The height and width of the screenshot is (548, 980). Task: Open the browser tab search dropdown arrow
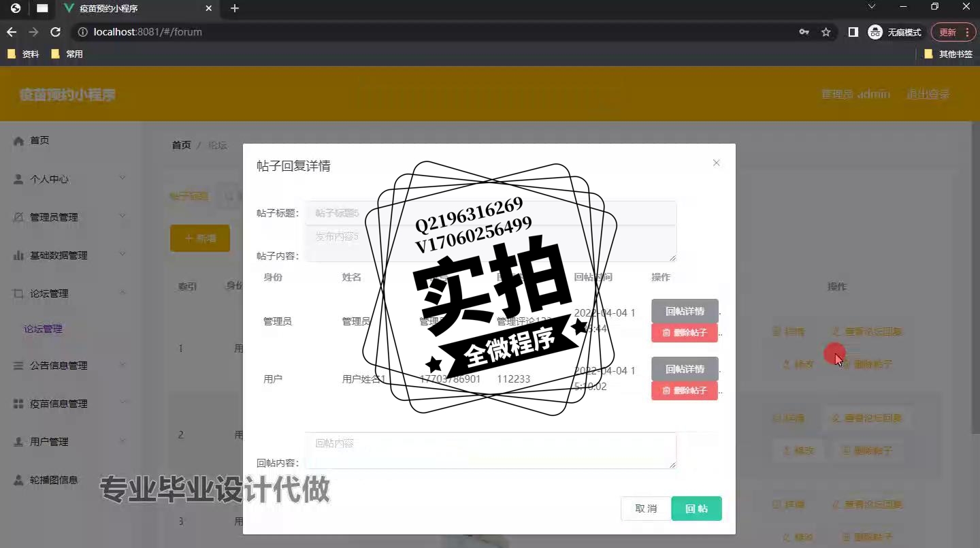[x=872, y=7]
